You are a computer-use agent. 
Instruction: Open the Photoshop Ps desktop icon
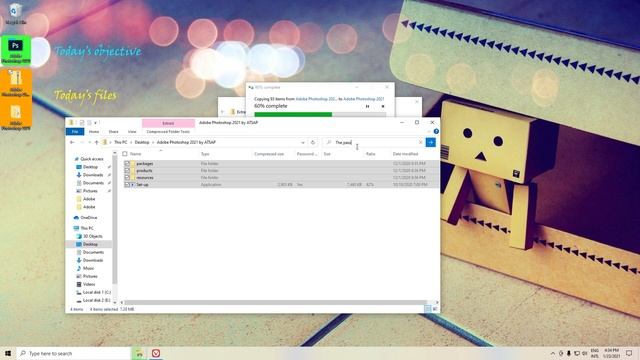click(16, 51)
